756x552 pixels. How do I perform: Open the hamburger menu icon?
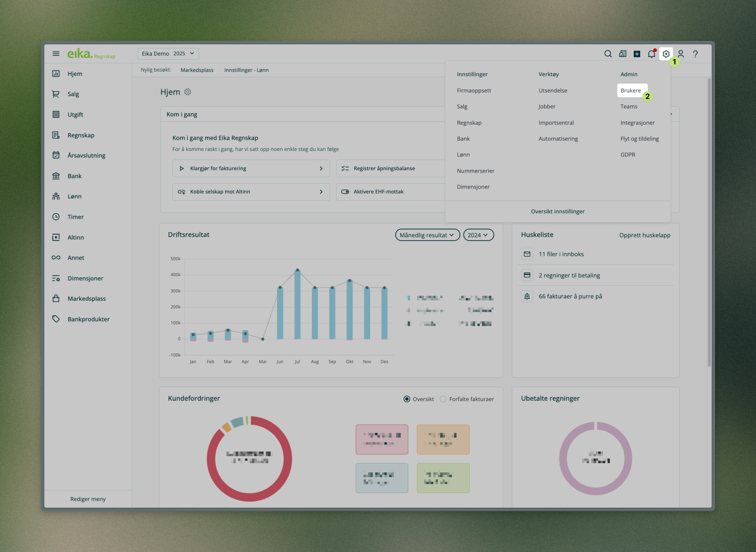point(56,53)
